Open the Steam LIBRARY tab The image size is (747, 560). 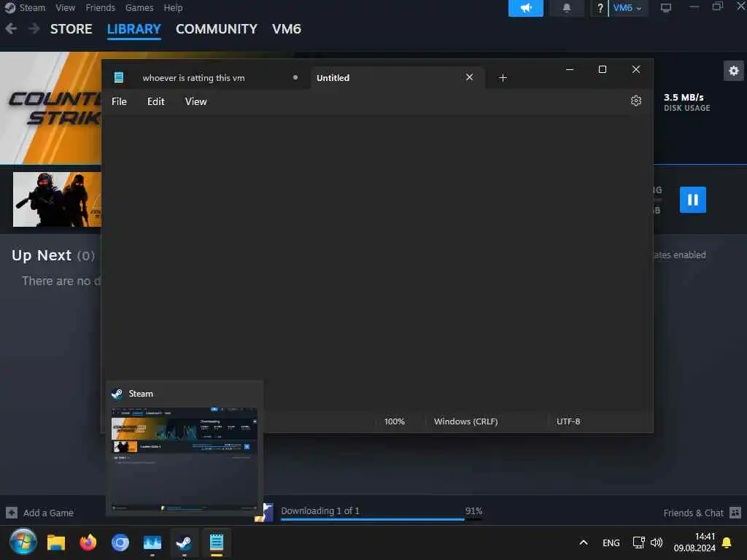pyautogui.click(x=134, y=29)
